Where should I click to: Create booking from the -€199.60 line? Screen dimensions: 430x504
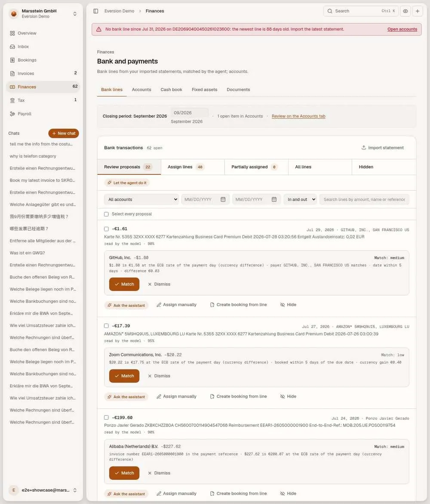[x=238, y=493]
